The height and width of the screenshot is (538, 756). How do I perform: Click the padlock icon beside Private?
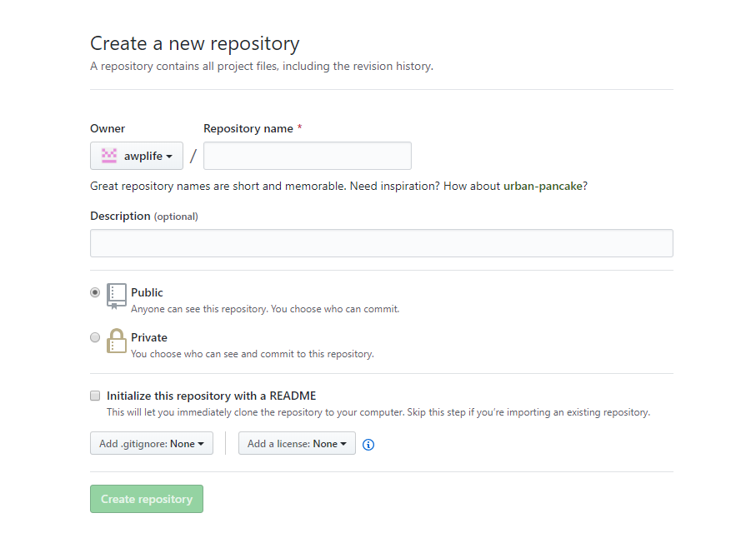(x=117, y=341)
